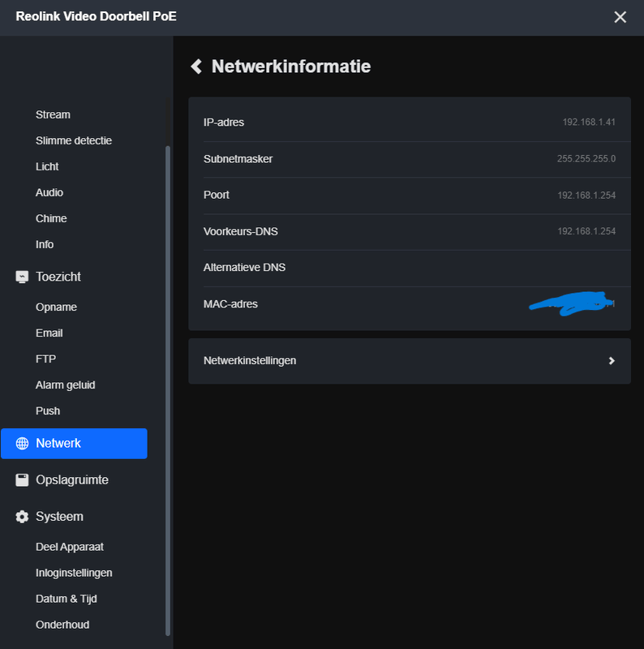Select the Netwerk globe icon
Image resolution: width=644 pixels, height=649 pixels.
(x=21, y=443)
